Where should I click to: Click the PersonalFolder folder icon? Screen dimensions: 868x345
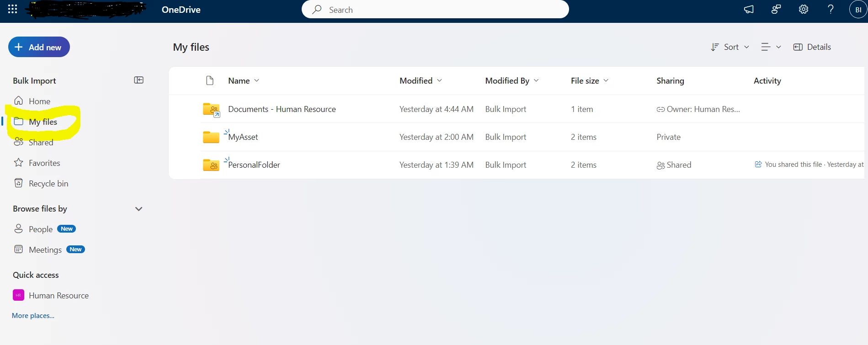point(211,165)
